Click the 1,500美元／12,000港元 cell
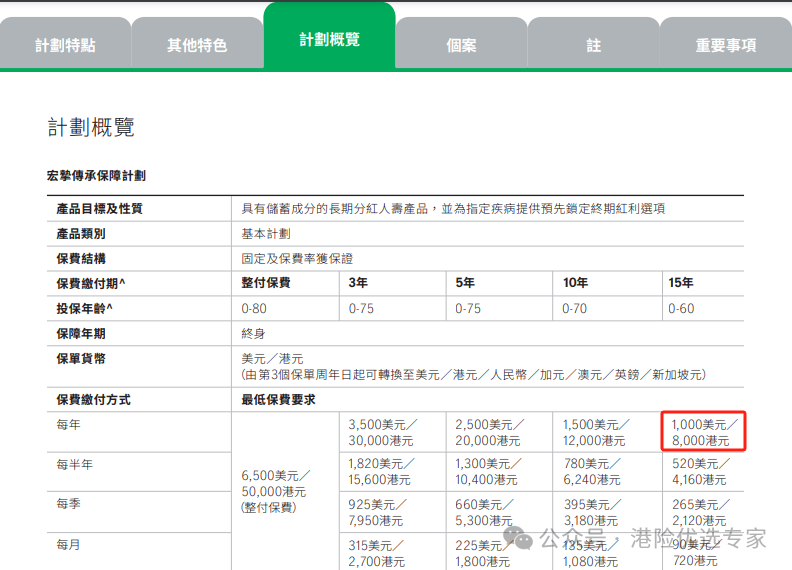 tap(596, 433)
